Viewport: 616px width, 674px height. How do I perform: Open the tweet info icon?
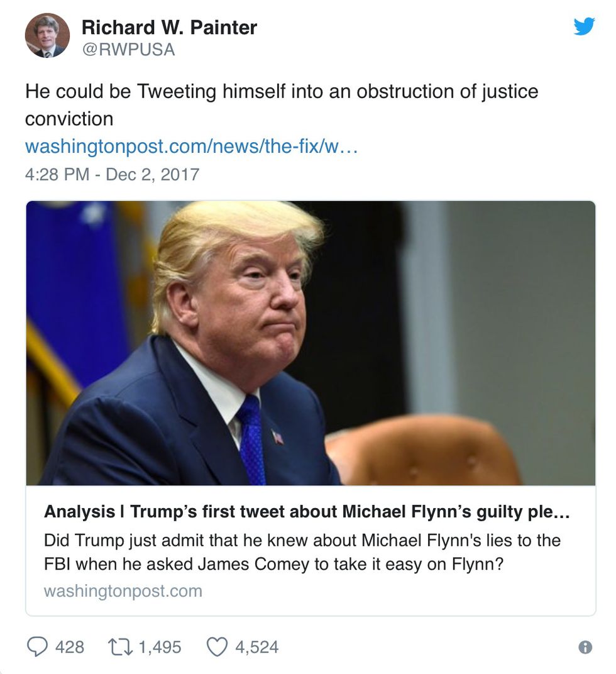point(585,647)
